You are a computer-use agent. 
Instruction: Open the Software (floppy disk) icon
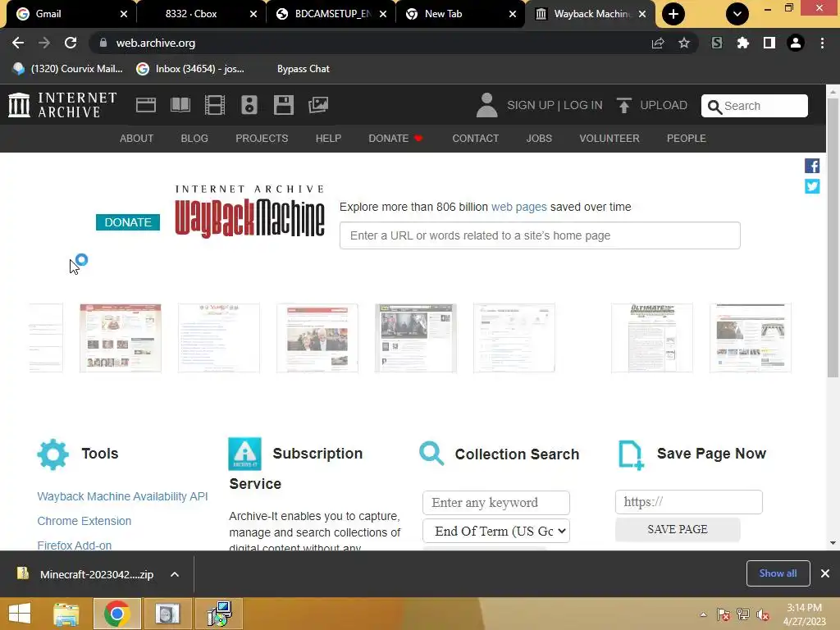283,105
